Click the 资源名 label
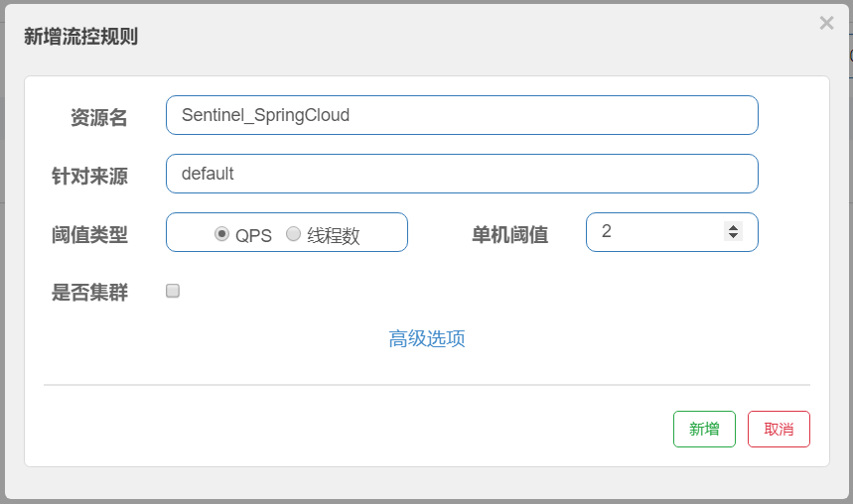This screenshot has height=504, width=853. (99, 117)
